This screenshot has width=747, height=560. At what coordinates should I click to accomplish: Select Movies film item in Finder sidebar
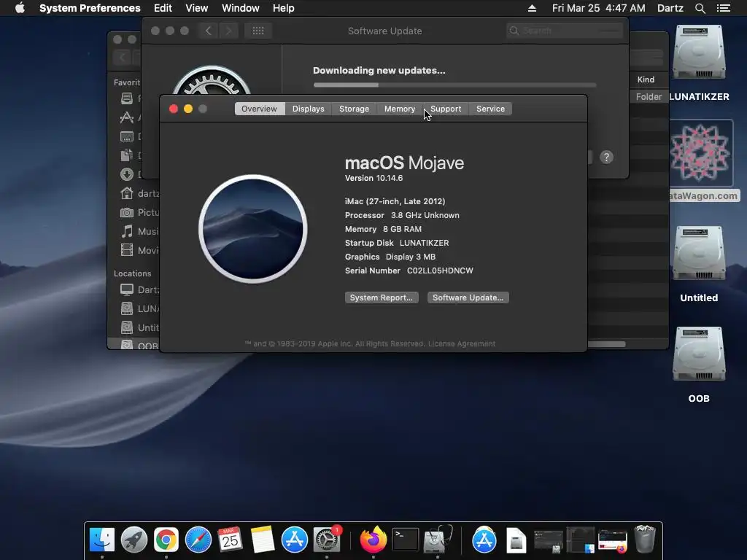click(x=139, y=251)
